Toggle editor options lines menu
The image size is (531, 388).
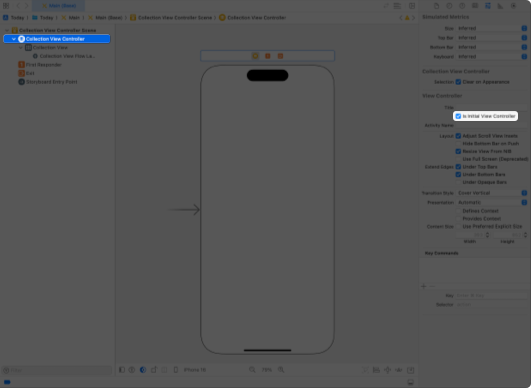(397, 6)
